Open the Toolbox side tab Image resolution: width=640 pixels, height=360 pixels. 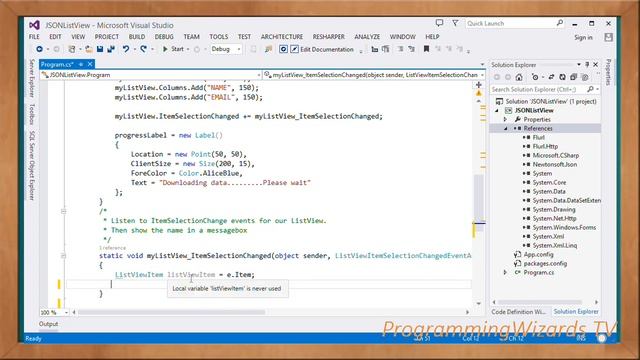click(x=32, y=114)
